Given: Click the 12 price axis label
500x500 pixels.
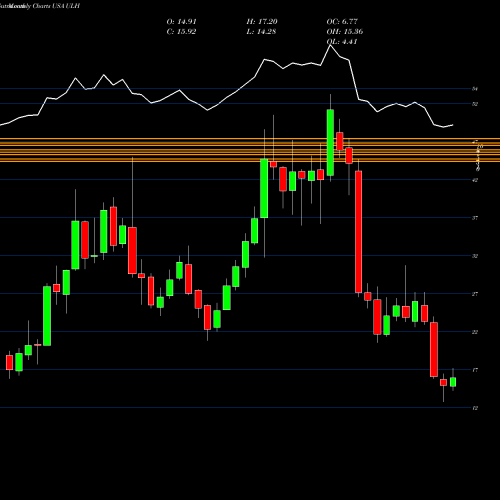Looking at the screenshot, I should click(x=475, y=408).
